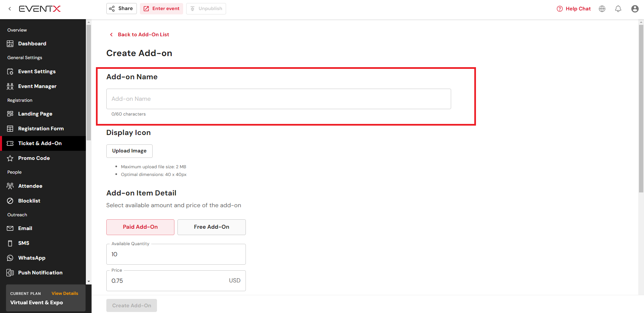Screen dimensions: 644x313
Task: Click the Email envelope icon
Action: pos(10,228)
